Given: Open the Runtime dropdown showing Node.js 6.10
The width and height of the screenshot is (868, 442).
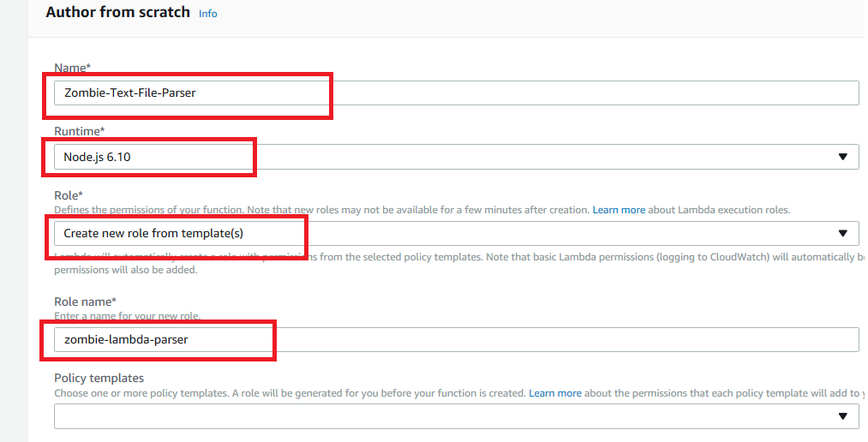Looking at the screenshot, I should tap(454, 157).
